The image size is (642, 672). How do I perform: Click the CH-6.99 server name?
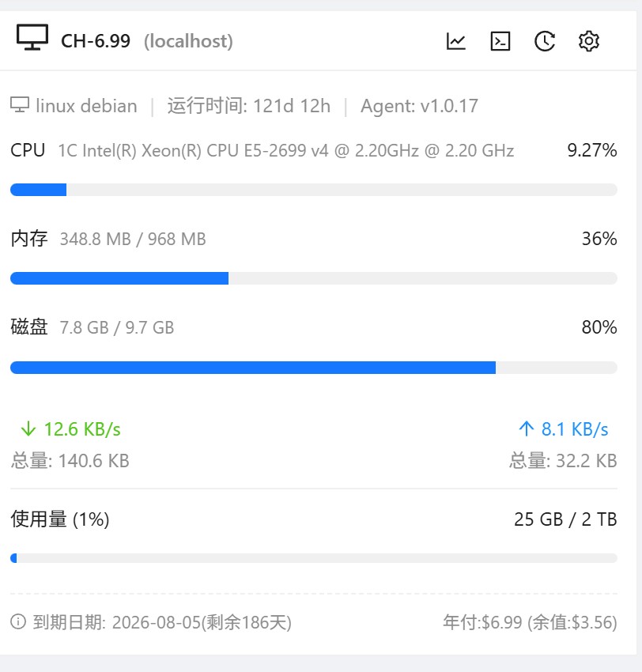point(96,41)
